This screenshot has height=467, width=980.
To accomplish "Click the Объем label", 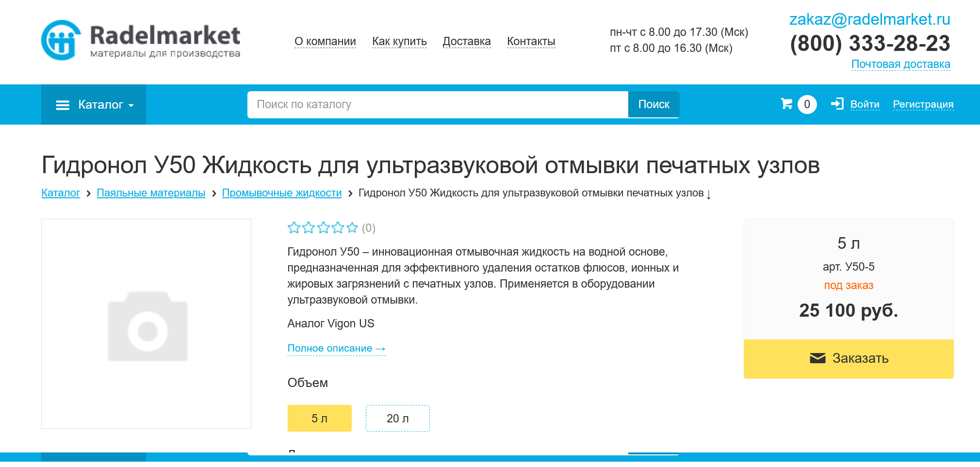I will (308, 383).
